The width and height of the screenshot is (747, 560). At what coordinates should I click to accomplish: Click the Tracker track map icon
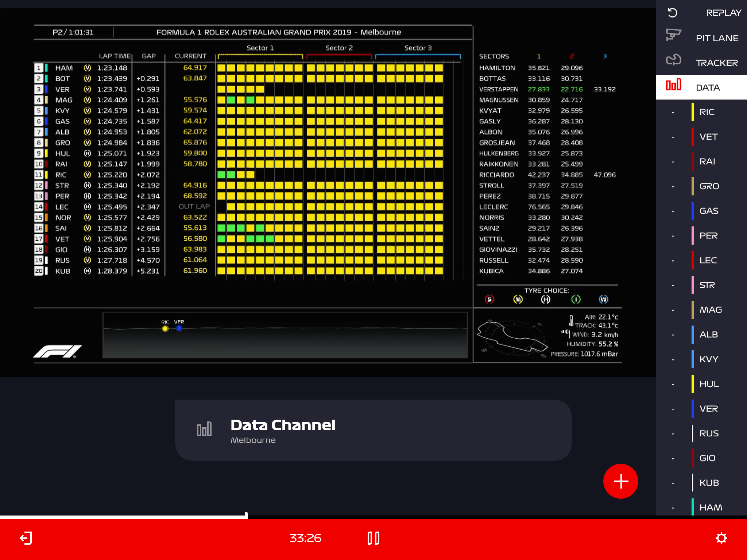673,59
